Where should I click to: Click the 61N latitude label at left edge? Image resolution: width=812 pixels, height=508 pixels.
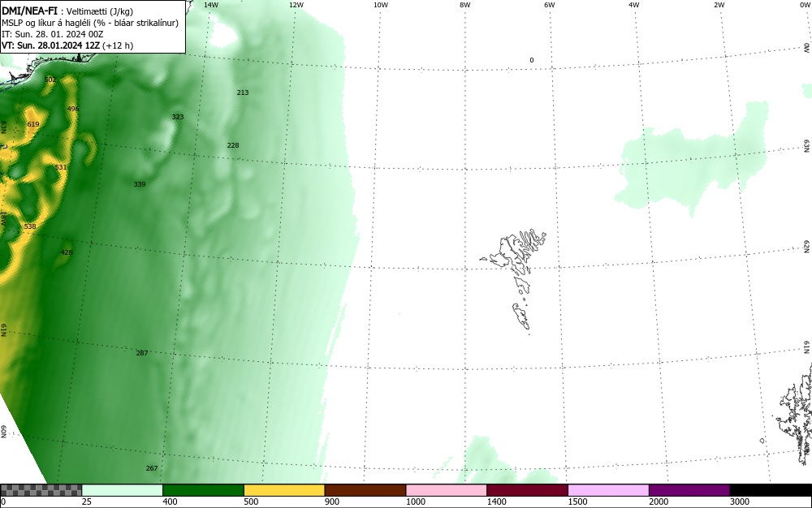pyautogui.click(x=3, y=330)
